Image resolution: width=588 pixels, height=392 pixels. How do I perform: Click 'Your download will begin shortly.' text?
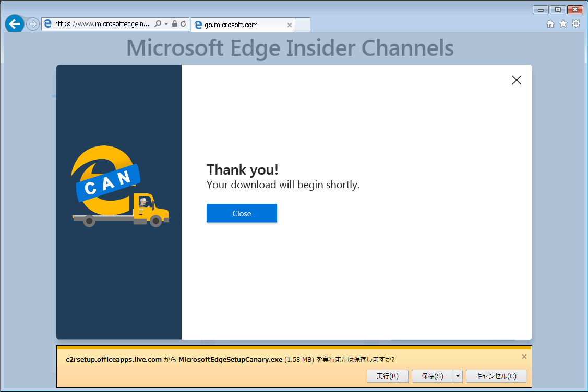[x=283, y=185]
